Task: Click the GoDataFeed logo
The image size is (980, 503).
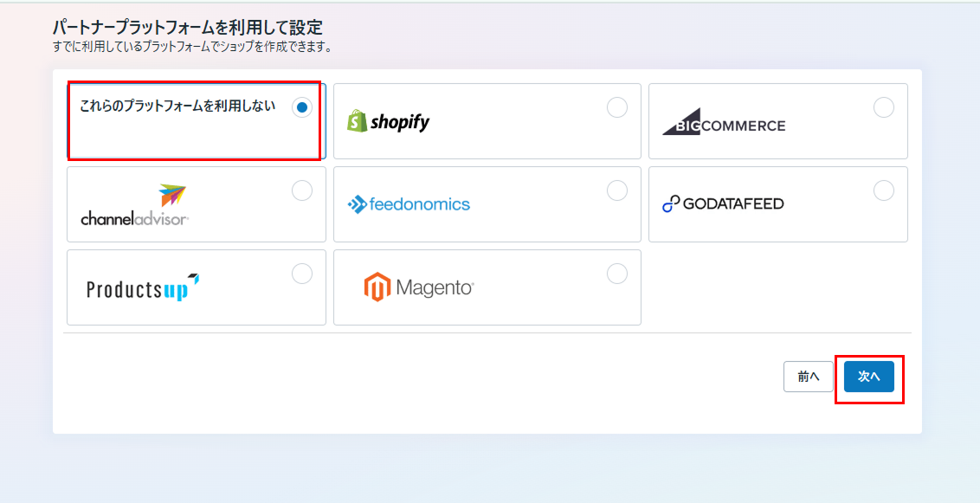Action: tap(723, 204)
